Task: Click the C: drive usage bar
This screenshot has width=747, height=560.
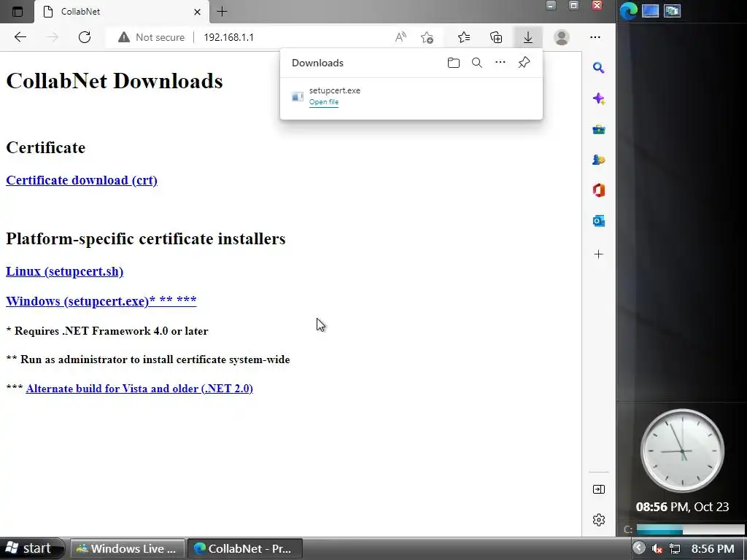Action: click(x=690, y=529)
